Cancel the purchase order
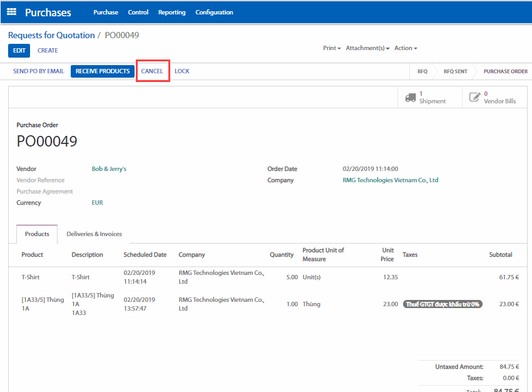 click(152, 71)
